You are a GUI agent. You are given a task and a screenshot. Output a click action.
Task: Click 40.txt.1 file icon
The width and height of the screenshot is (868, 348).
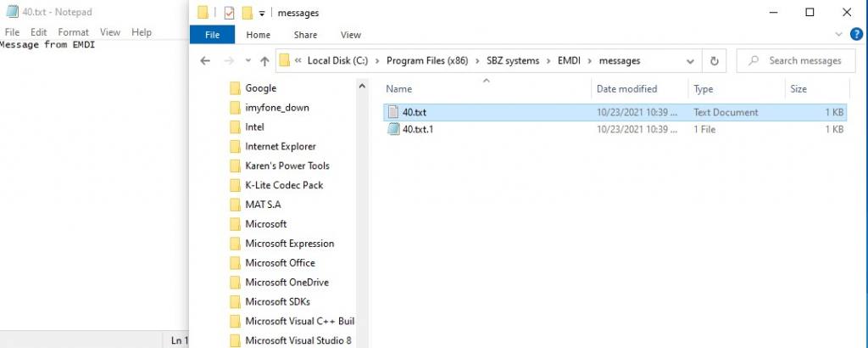[x=393, y=130]
